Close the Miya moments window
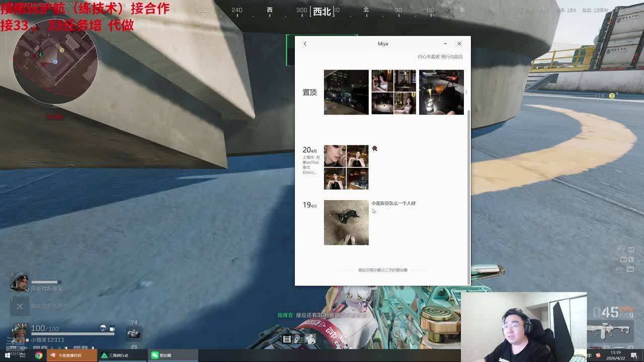 pos(459,44)
